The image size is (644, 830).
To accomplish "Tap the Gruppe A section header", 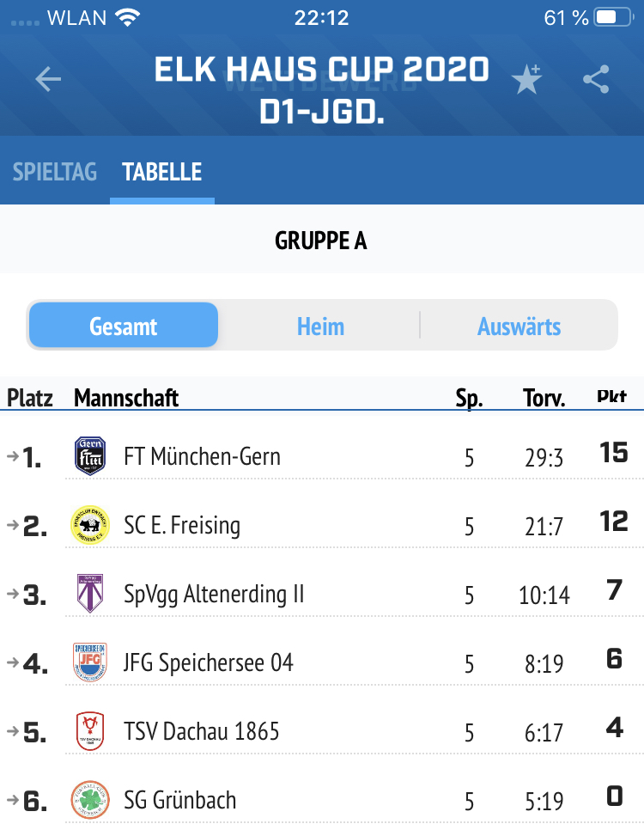I will (321, 241).
